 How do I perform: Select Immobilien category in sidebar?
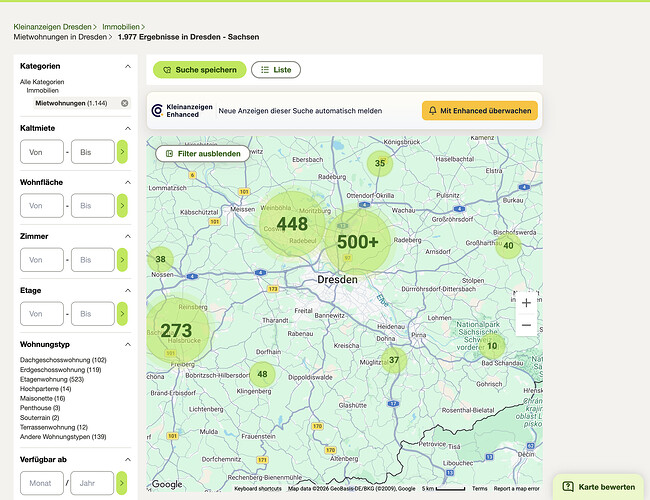point(43,90)
